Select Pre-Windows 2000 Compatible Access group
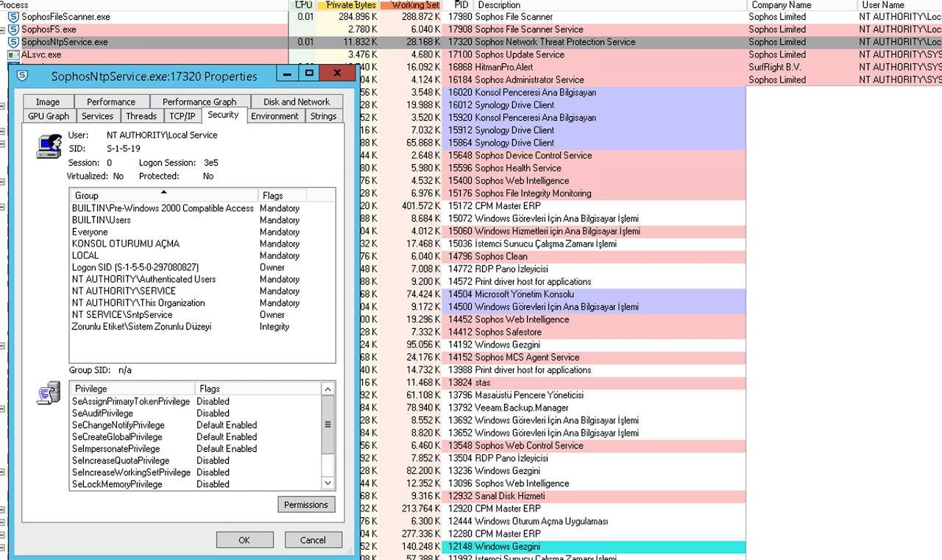The image size is (942, 560). (202, 208)
